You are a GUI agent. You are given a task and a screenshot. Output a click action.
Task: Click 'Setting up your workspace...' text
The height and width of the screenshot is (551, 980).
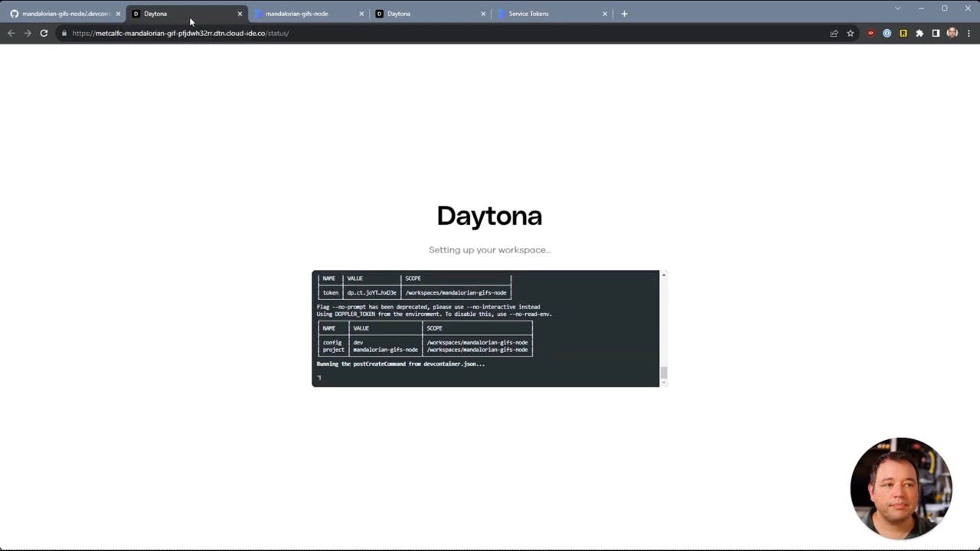[489, 249]
